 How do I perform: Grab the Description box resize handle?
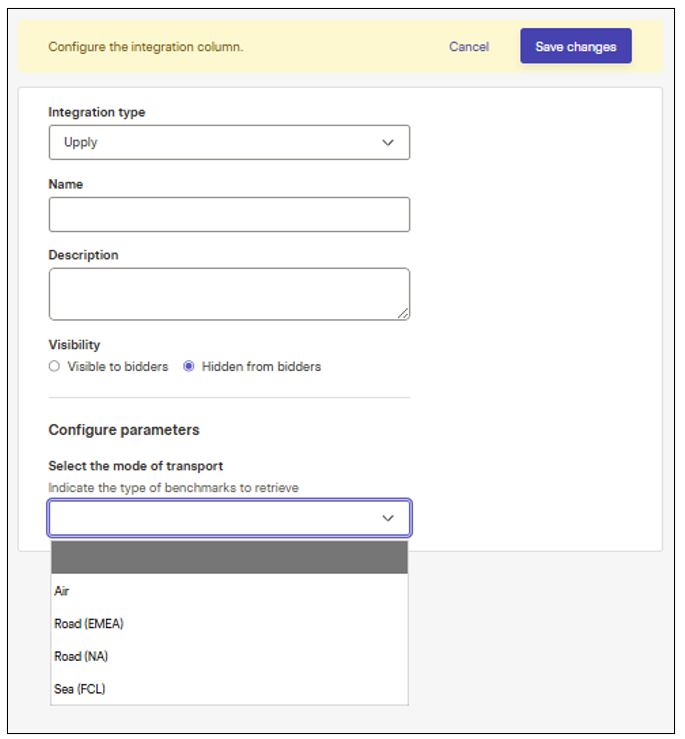tap(403, 313)
